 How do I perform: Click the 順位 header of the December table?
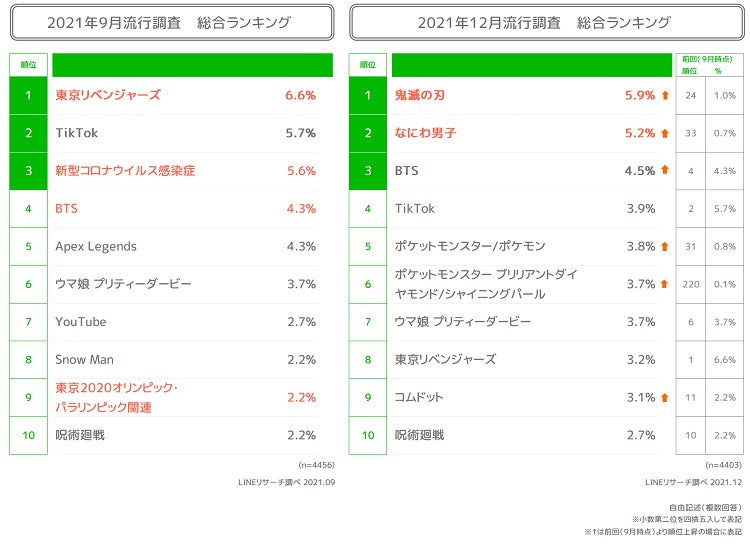click(x=367, y=65)
